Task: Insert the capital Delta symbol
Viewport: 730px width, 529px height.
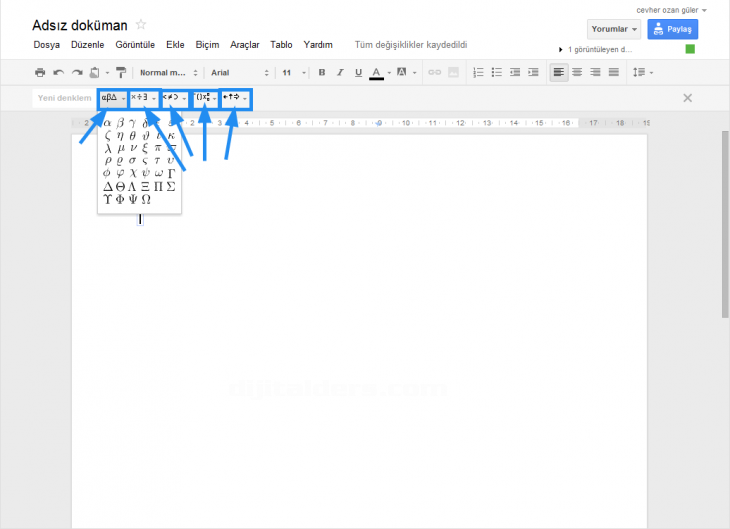Action: coord(108,187)
